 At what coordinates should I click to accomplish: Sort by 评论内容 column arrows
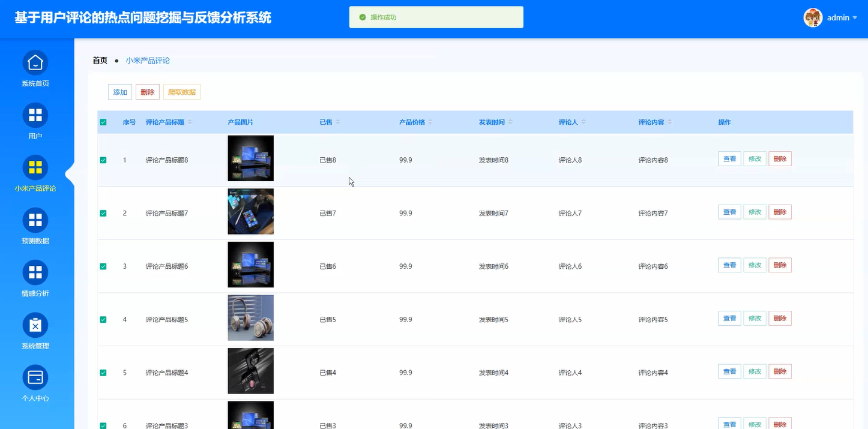(x=670, y=122)
